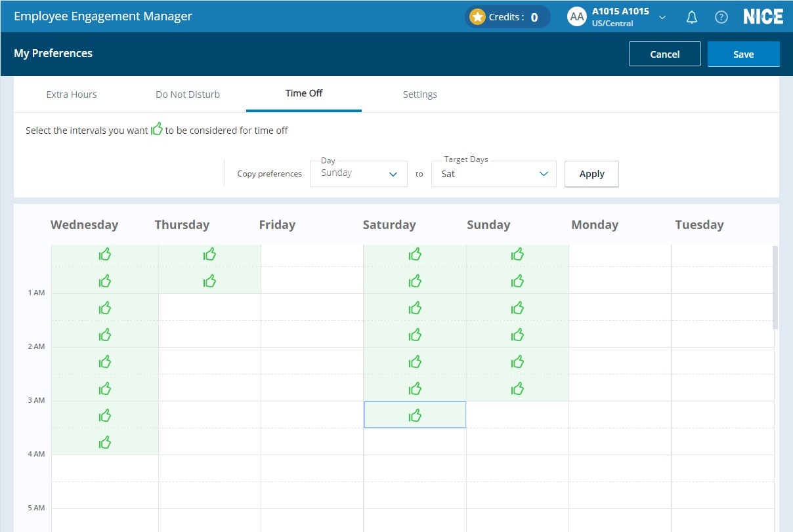The height and width of the screenshot is (532, 793).
Task: Click the gold star credits icon
Action: pos(477,17)
